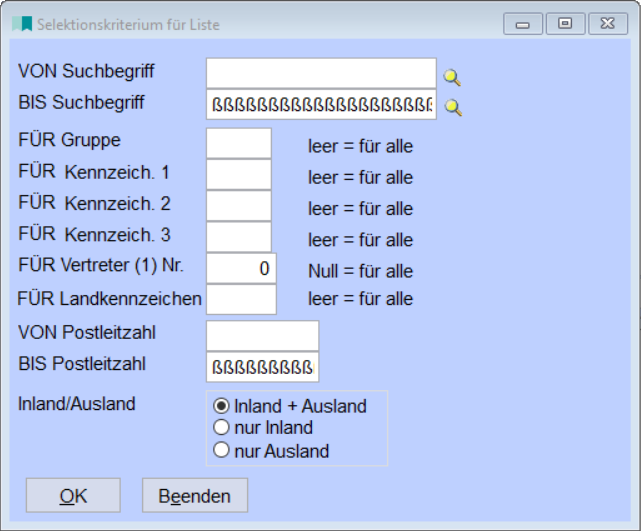Open search lookup next to BIS Suchbegriff
The image size is (641, 531).
(453, 108)
